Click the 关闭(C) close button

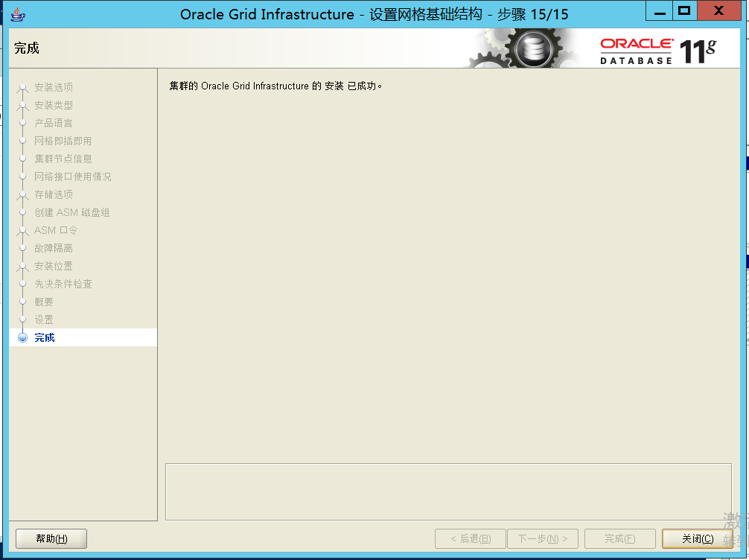pos(698,538)
